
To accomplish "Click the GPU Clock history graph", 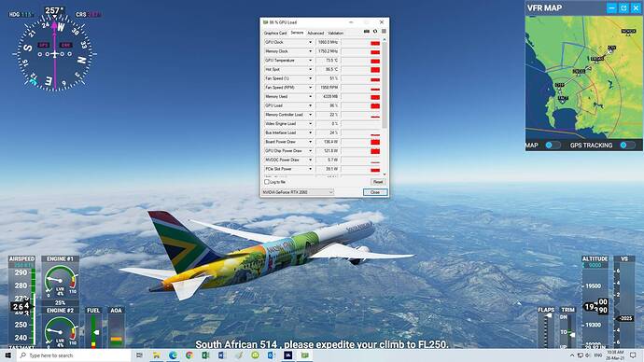I will click(x=360, y=42).
